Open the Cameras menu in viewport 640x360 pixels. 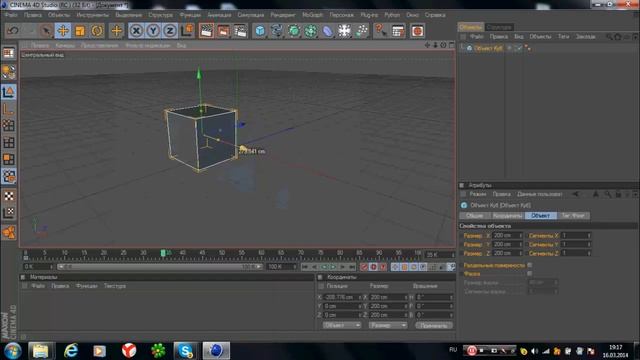tap(65, 45)
